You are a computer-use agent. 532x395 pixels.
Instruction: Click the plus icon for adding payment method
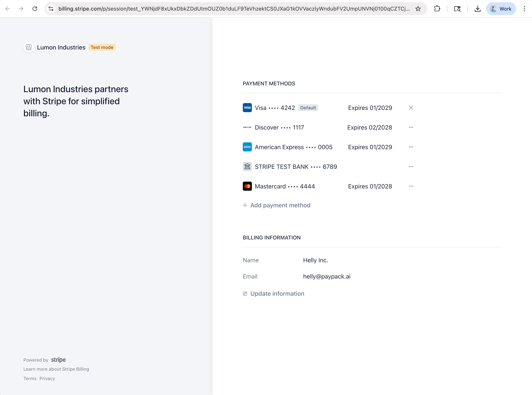(x=245, y=205)
